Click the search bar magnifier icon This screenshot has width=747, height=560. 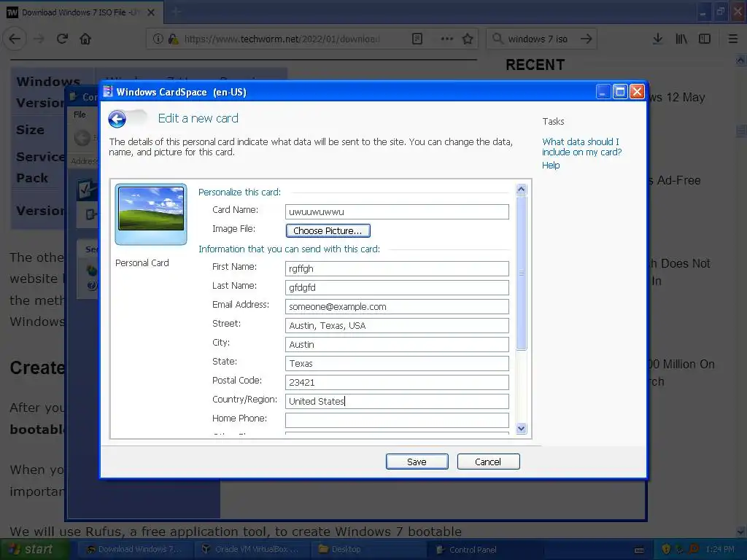[x=498, y=38]
